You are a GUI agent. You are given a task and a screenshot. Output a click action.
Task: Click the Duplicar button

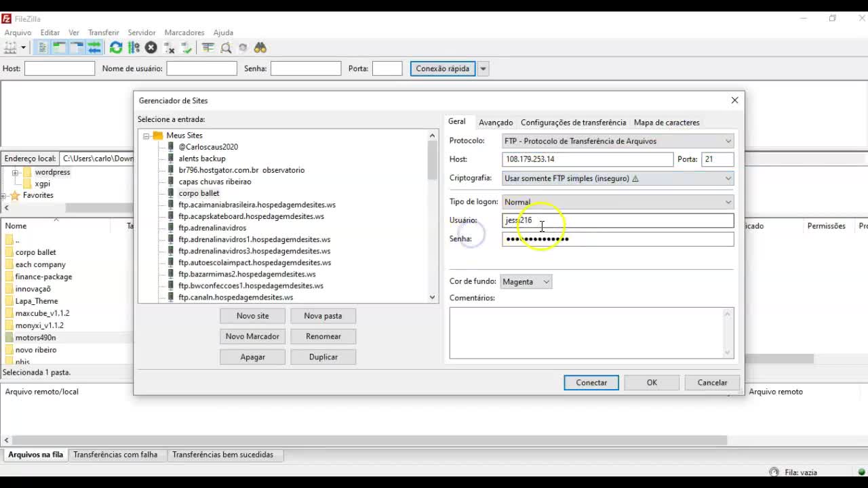tap(323, 357)
